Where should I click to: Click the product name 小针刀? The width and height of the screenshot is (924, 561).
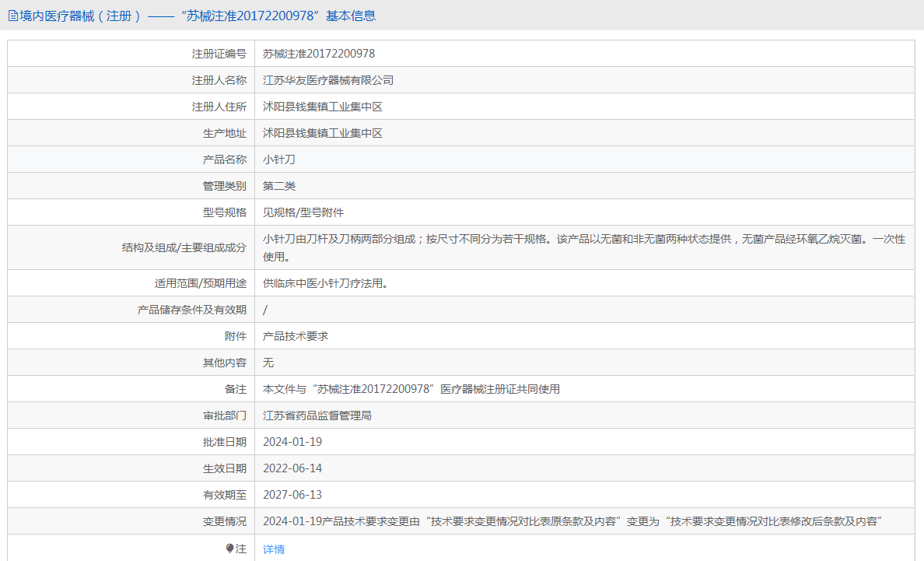pos(279,160)
